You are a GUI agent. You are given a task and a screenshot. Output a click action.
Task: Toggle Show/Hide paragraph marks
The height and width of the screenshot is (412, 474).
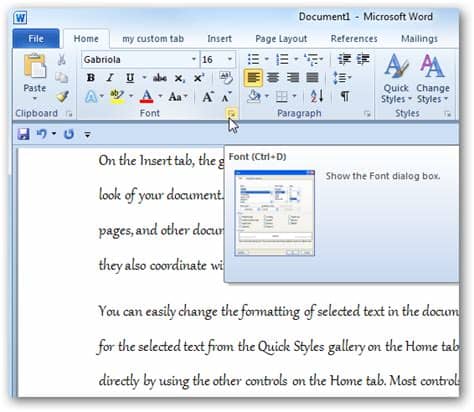[345, 97]
